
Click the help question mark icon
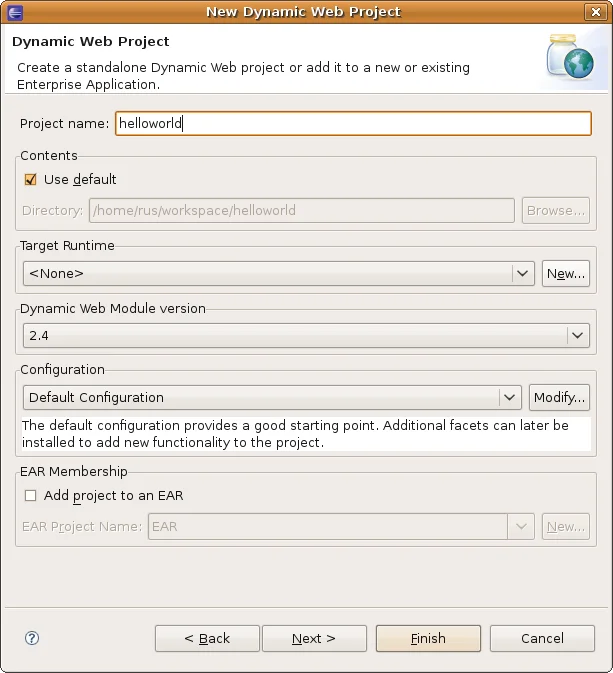point(32,638)
